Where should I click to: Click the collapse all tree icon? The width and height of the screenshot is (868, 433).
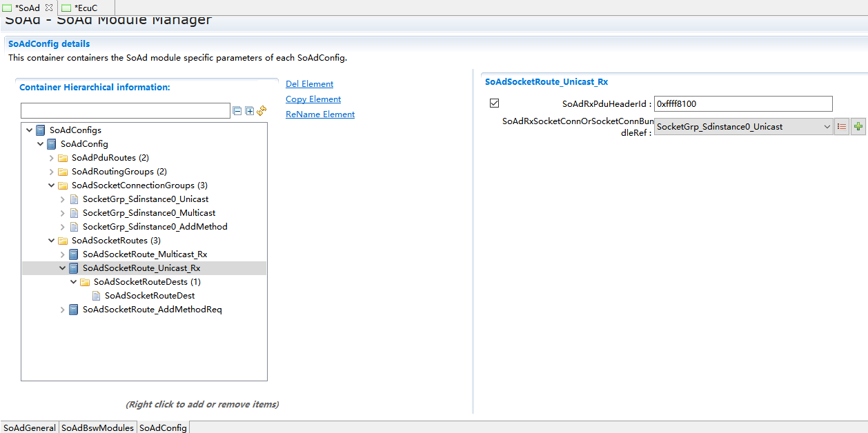tap(237, 111)
